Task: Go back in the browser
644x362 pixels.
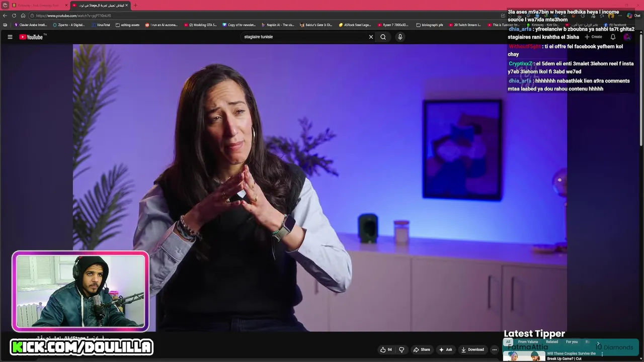Action: click(5, 16)
